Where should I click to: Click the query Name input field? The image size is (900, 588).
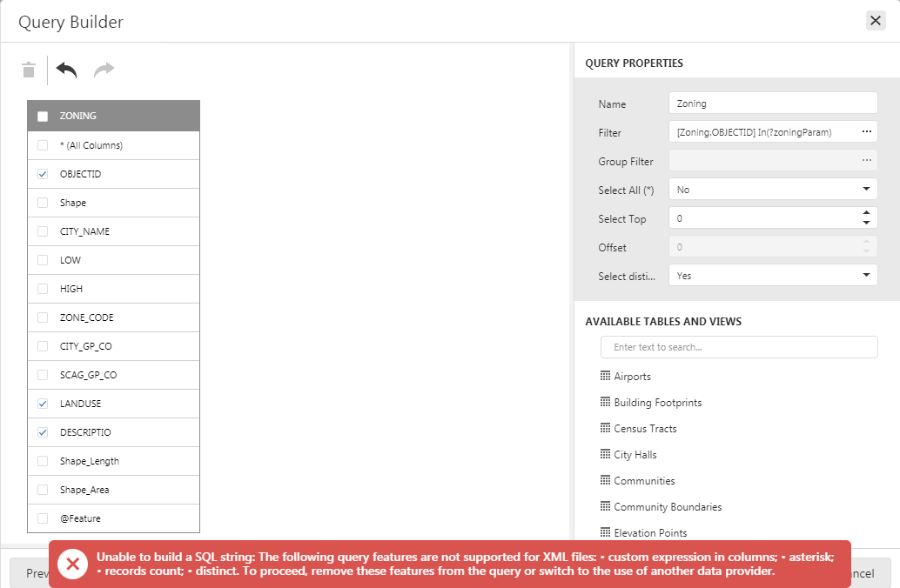pyautogui.click(x=773, y=104)
